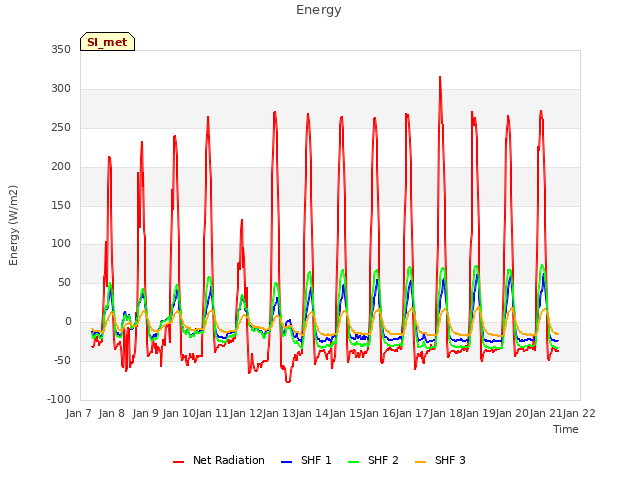Click the 200 y-axis tick label
The image size is (640, 480).
coord(61,167)
